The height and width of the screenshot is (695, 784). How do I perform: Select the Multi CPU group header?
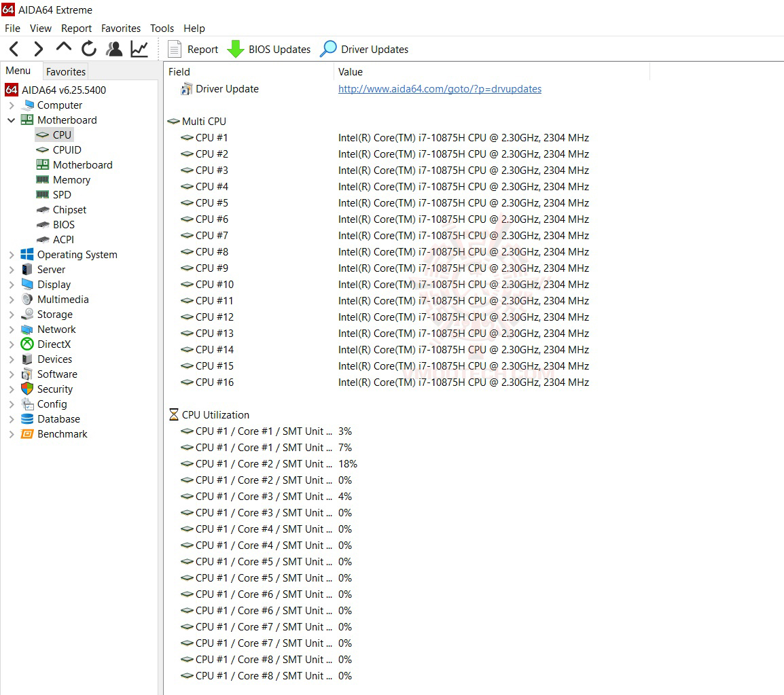tap(197, 121)
